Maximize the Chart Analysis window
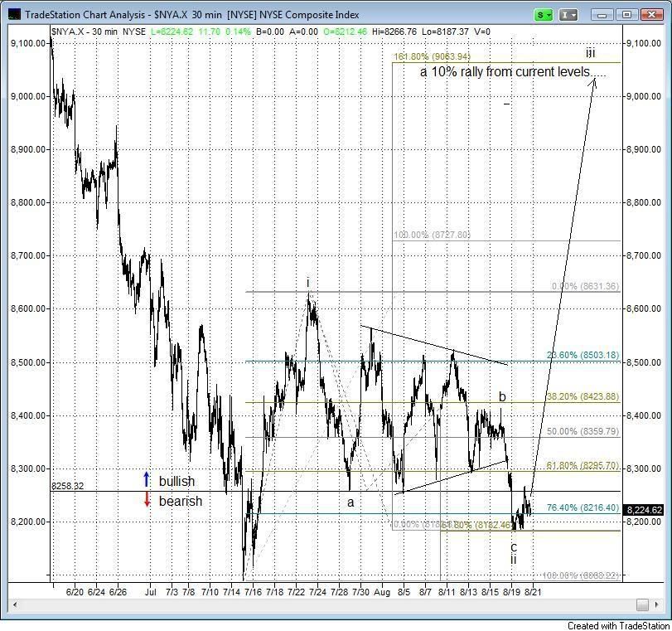The image size is (672, 631). (x=627, y=14)
